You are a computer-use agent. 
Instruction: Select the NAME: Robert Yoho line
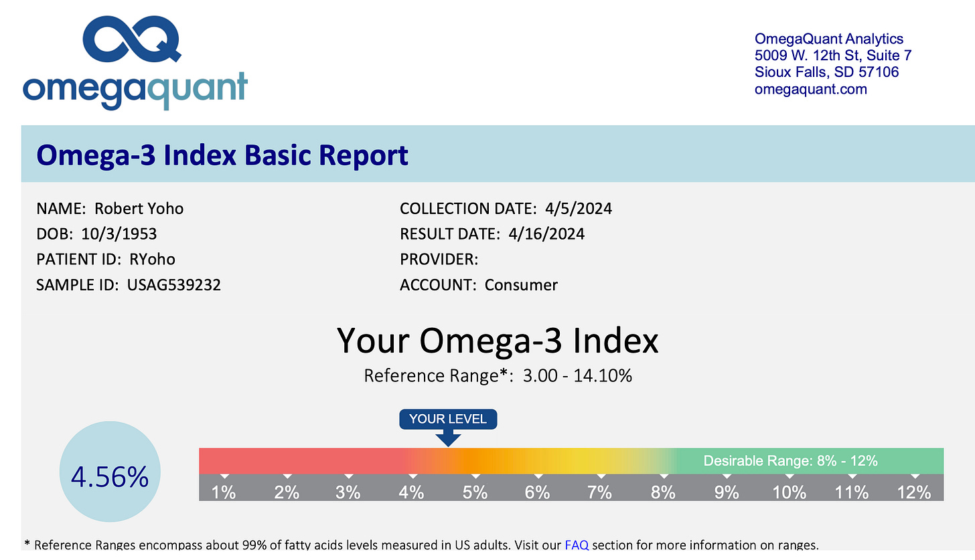(110, 208)
